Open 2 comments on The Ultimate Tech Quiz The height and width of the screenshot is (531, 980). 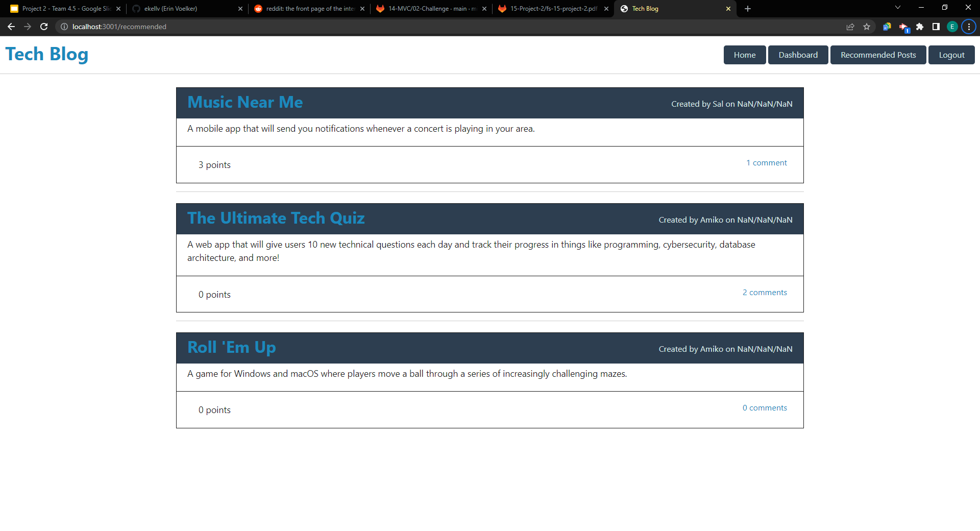(764, 292)
